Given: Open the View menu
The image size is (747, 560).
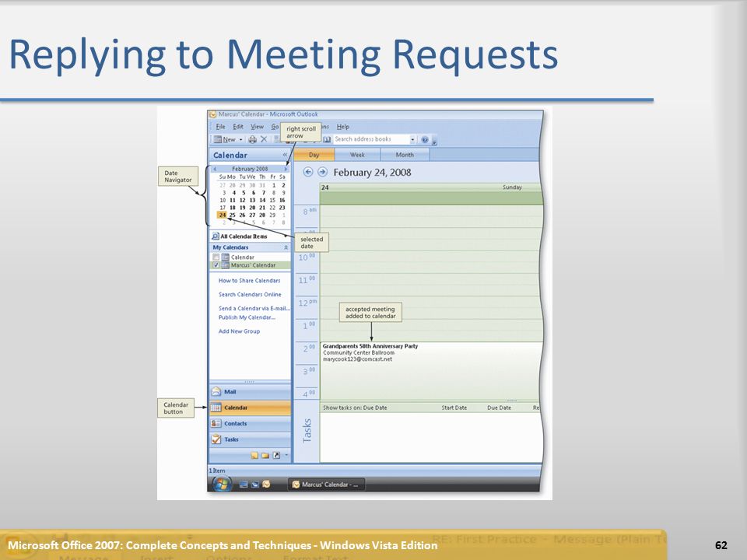Looking at the screenshot, I should [258, 127].
